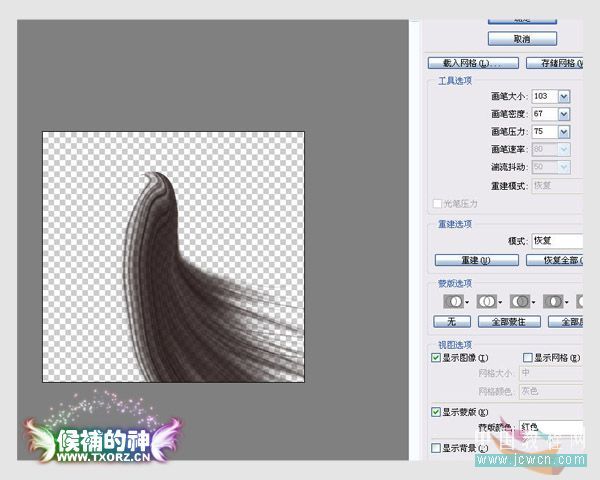Click the 视图选项 section heading
Viewport: 600px width, 480px height.
click(455, 345)
